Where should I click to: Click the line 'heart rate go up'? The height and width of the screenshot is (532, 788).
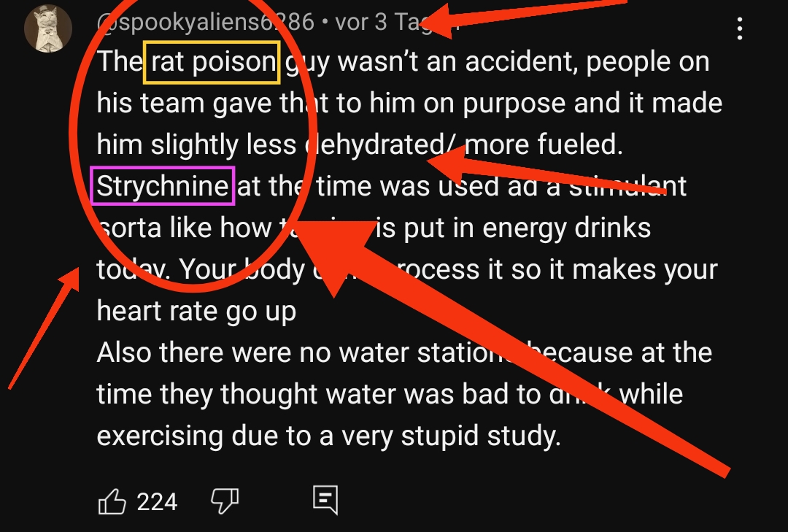click(x=196, y=312)
